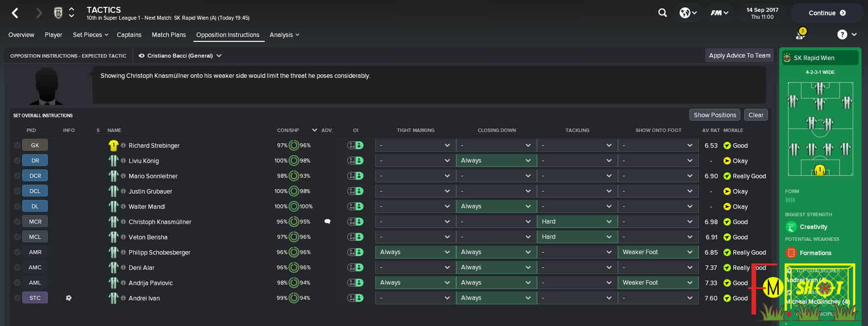Toggle the selection circle for DL row

[17, 206]
